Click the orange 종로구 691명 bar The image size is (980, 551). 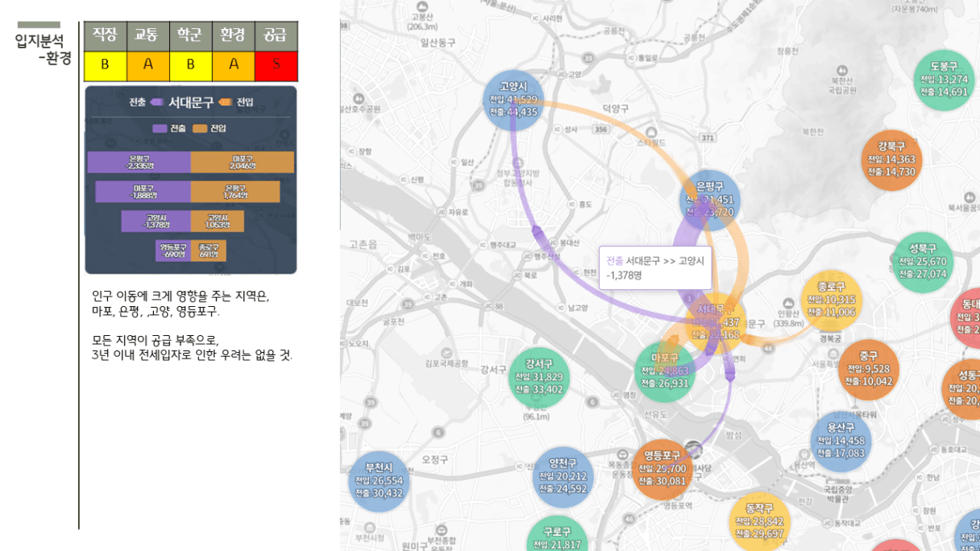tap(209, 251)
